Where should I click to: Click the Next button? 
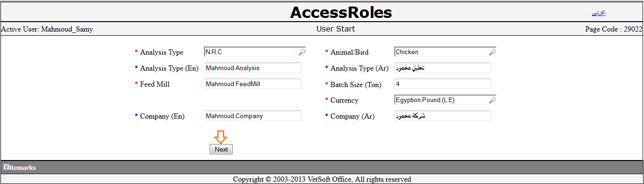pos(221,149)
